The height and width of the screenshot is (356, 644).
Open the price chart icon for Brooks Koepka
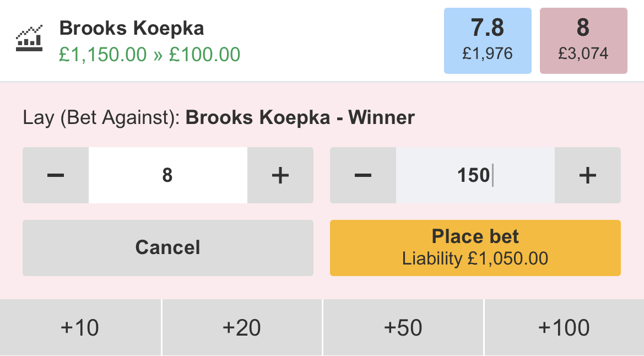pos(29,38)
